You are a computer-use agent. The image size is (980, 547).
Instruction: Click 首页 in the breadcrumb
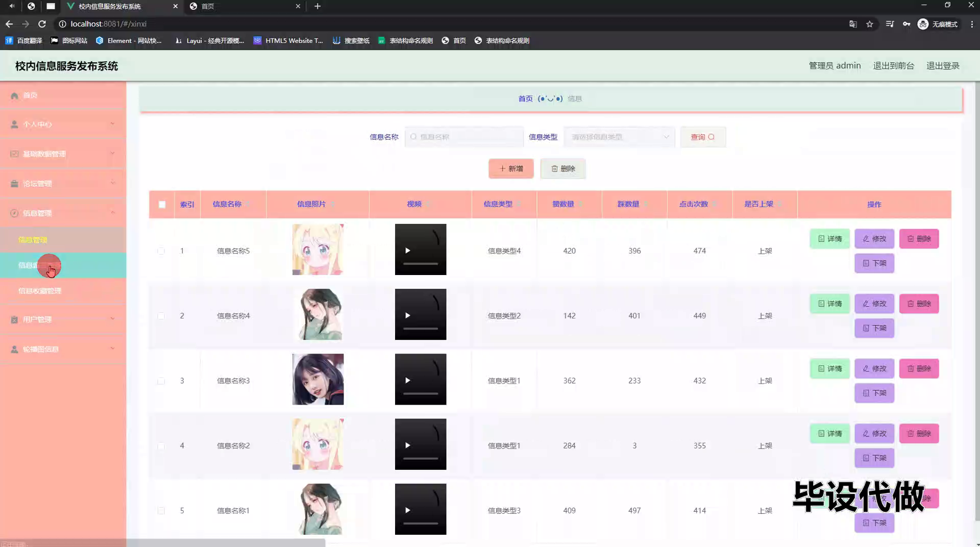525,98
